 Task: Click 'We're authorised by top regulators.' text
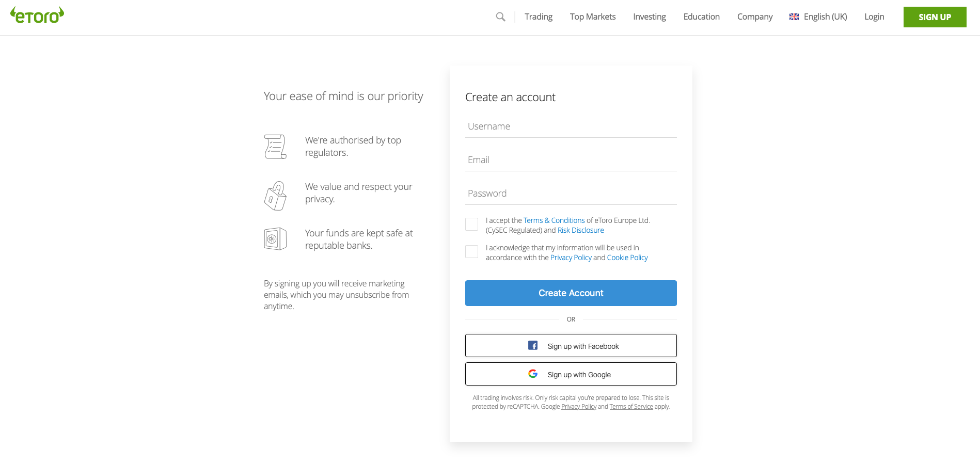[x=353, y=147]
